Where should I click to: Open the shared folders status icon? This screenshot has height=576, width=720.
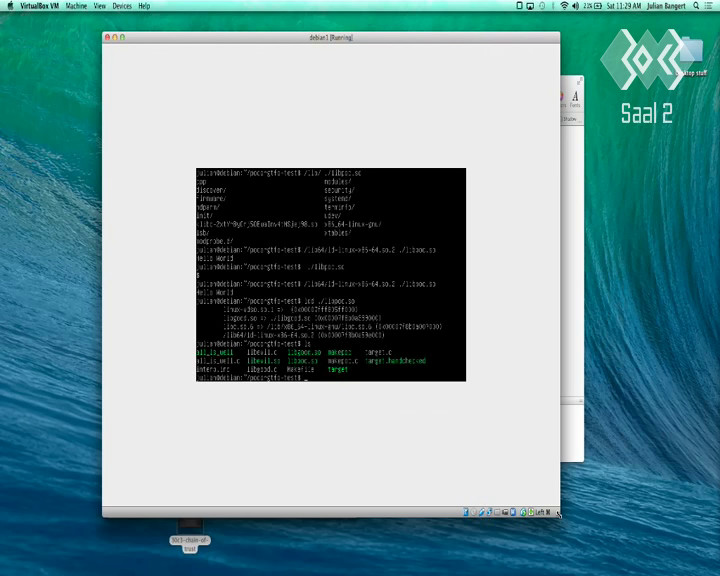[497, 512]
